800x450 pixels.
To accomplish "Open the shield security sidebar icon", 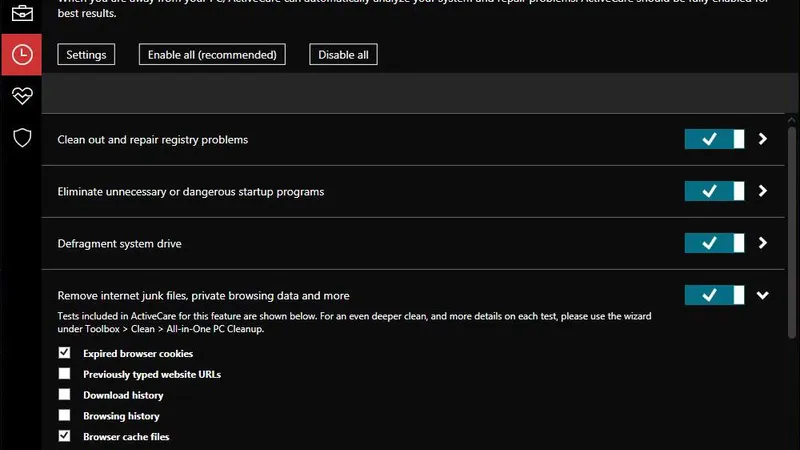I will pyautogui.click(x=21, y=137).
